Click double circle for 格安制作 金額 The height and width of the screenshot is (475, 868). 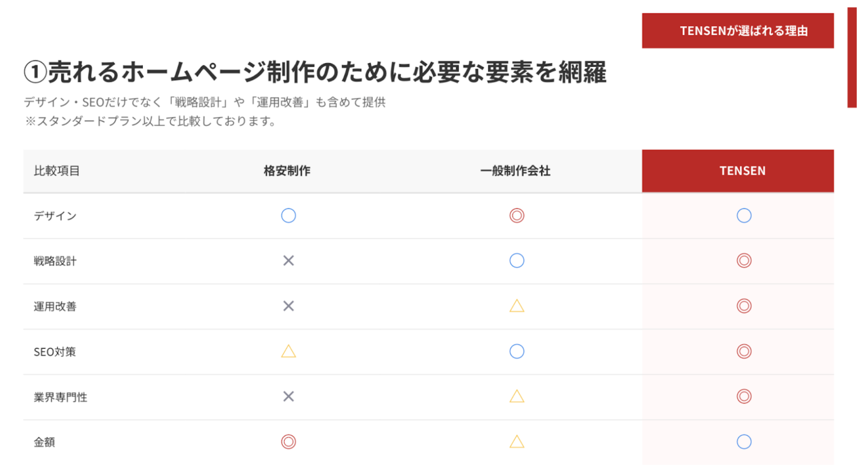pyautogui.click(x=288, y=442)
